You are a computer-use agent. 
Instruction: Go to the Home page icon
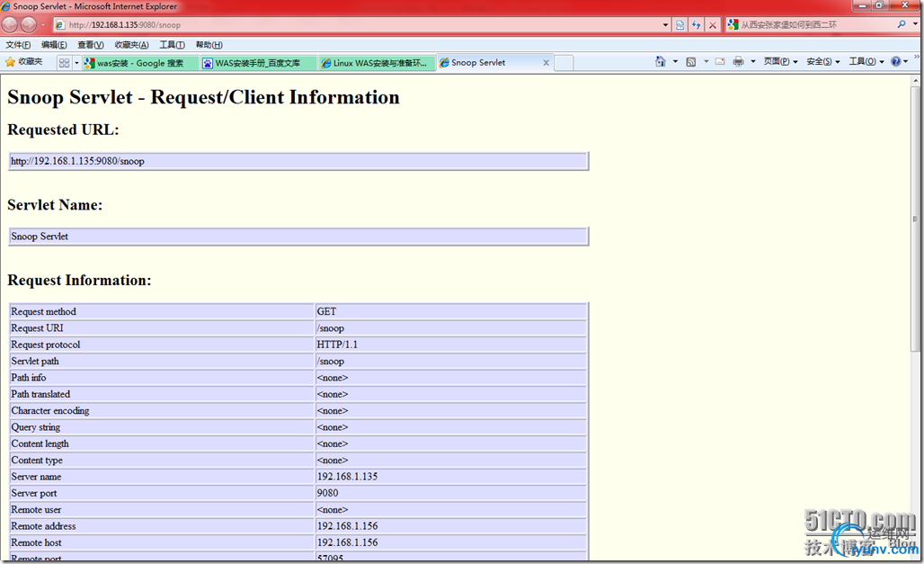point(660,61)
